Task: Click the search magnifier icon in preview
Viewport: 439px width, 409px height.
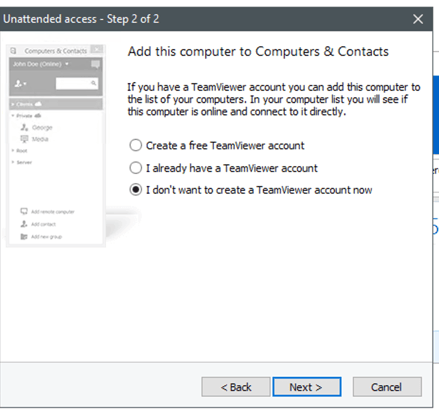Action: [x=94, y=83]
